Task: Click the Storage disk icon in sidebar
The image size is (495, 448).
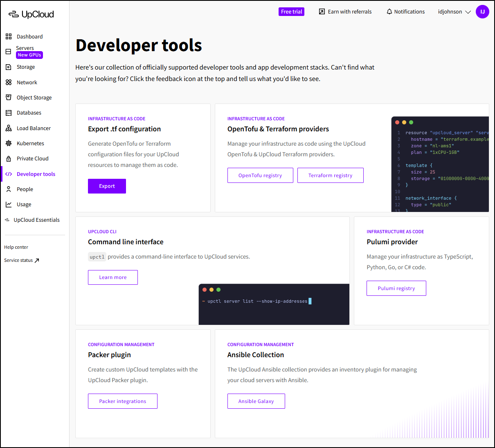Action: (x=9, y=67)
